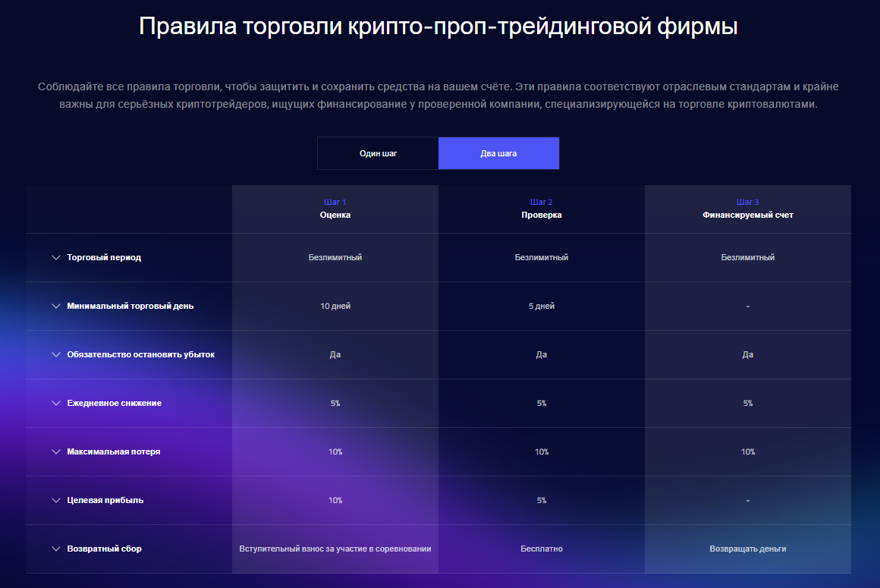
Task: Click the Целевая прибыль label
Action: point(105,500)
